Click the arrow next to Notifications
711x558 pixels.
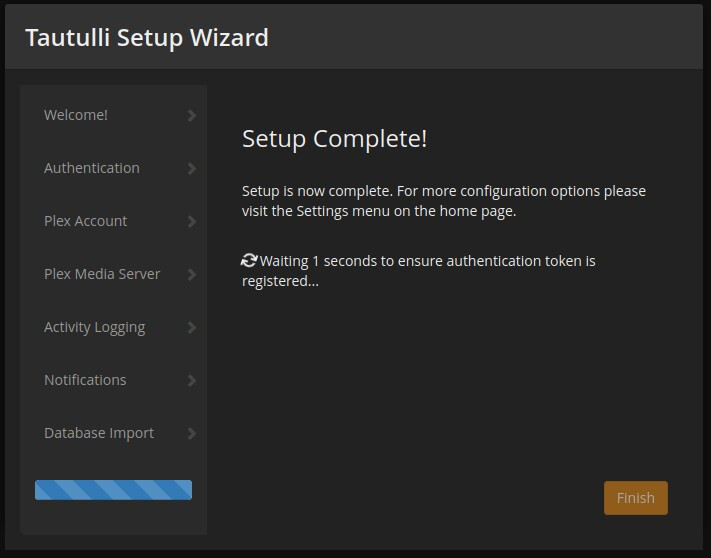tap(192, 381)
